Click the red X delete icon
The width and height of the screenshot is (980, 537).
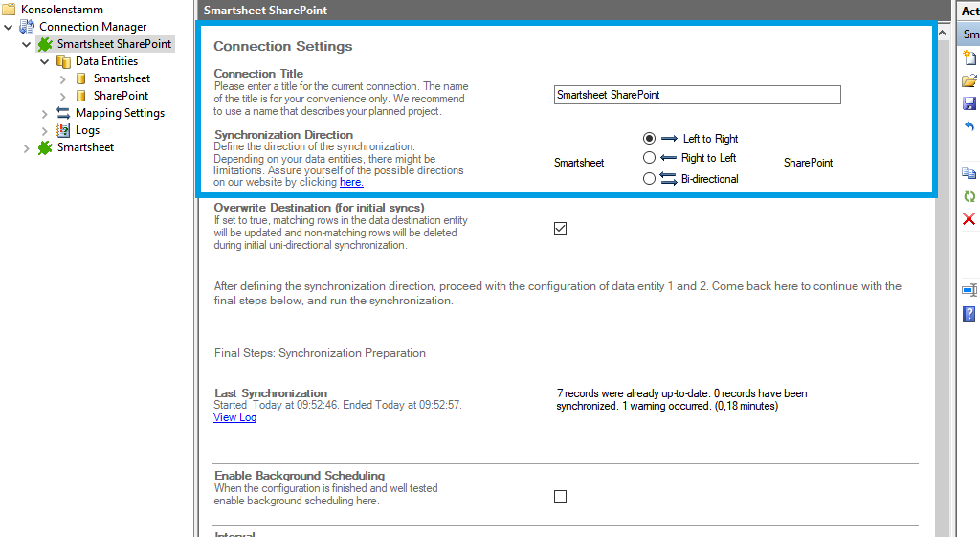click(969, 219)
